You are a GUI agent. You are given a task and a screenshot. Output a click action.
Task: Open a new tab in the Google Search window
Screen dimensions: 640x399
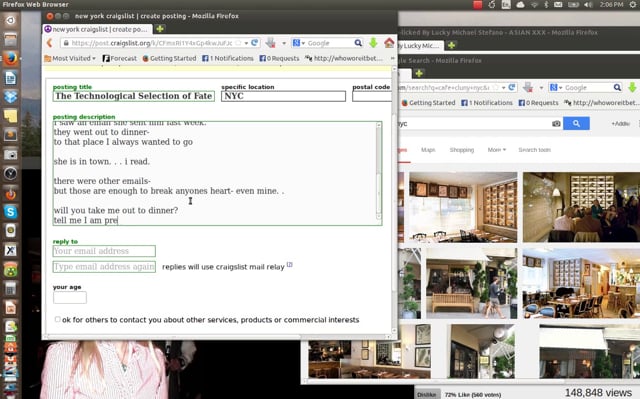tap(419, 73)
